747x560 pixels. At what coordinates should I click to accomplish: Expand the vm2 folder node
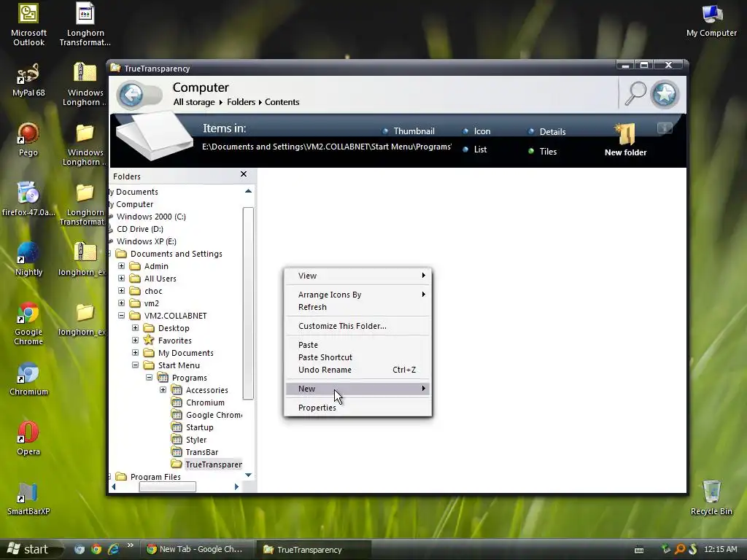(x=122, y=303)
